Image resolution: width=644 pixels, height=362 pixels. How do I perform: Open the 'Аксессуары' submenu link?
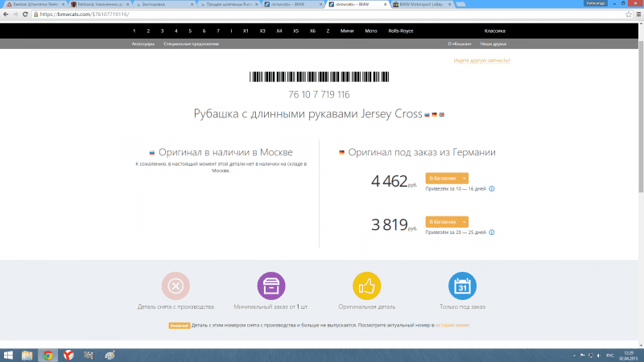pyautogui.click(x=143, y=44)
